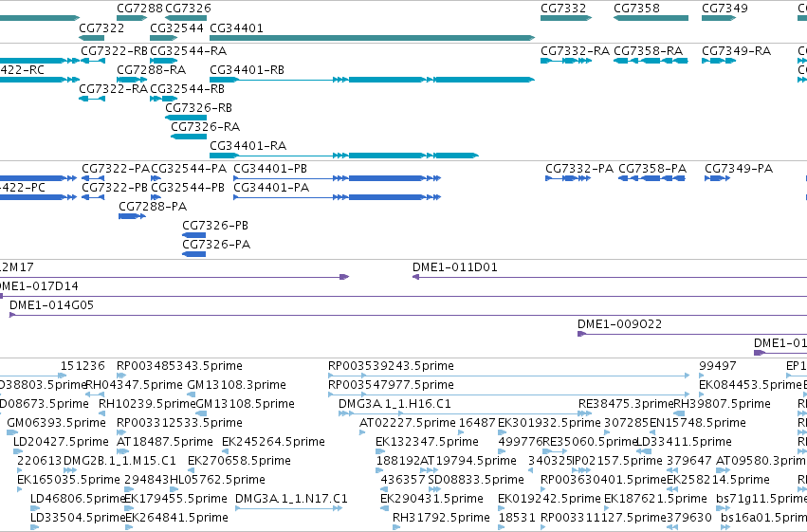Select protein CG7322-PA

(x=93, y=178)
